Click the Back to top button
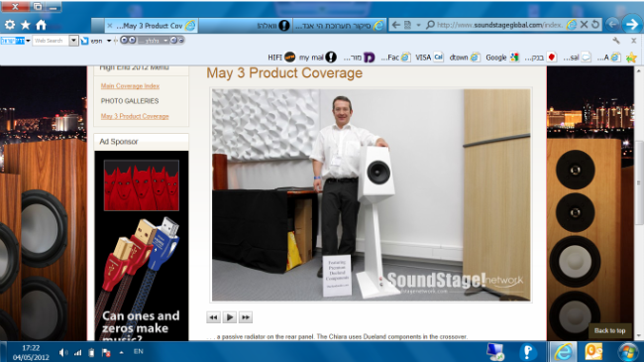Screen dimensions: 644x362 (x=609, y=330)
